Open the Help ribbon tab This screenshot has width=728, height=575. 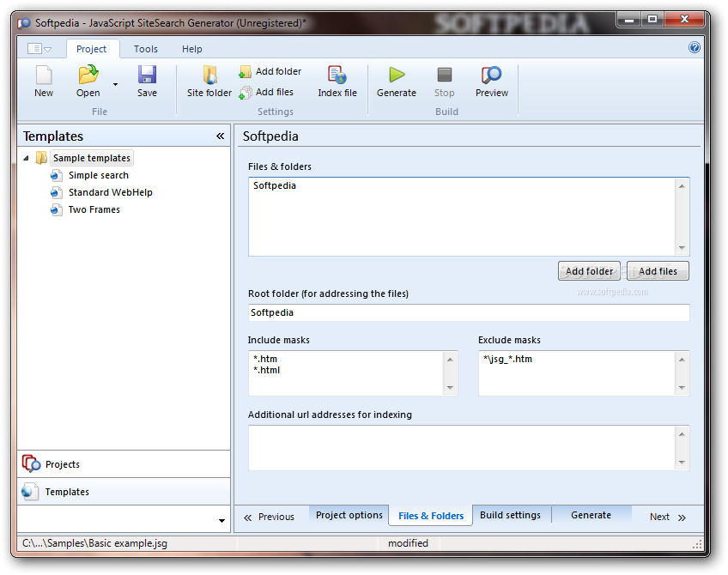[191, 49]
